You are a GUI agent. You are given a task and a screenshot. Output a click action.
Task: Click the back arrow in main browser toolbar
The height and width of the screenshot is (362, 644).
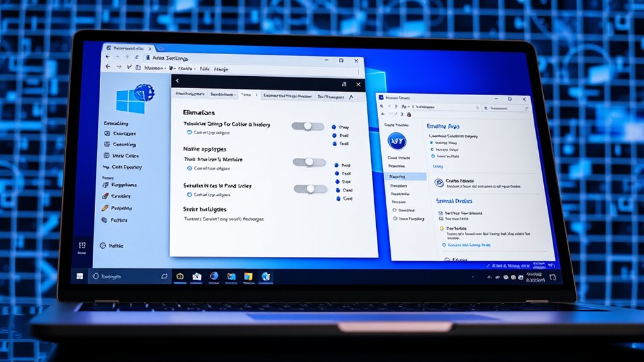click(x=108, y=67)
